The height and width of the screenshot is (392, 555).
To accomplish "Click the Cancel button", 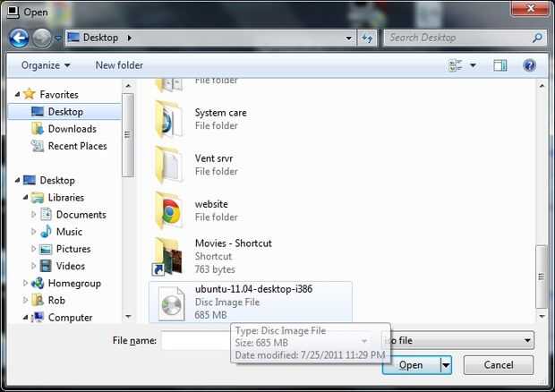I will point(499,365).
